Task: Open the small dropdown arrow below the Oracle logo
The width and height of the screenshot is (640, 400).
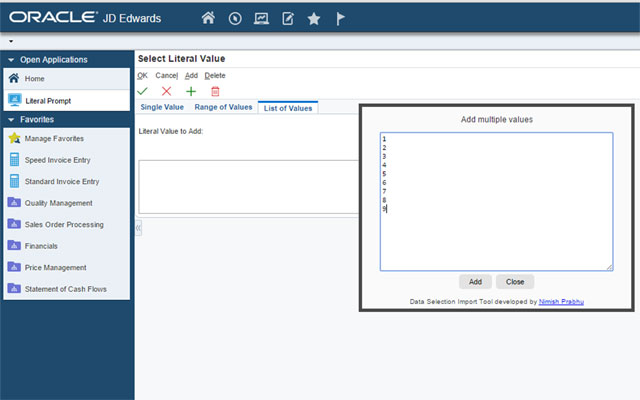Action: point(9,41)
